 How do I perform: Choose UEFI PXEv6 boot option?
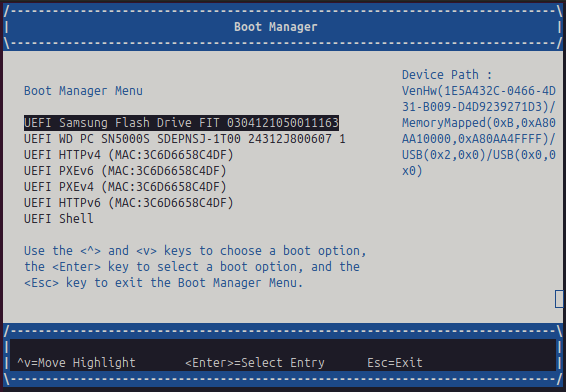[125, 171]
